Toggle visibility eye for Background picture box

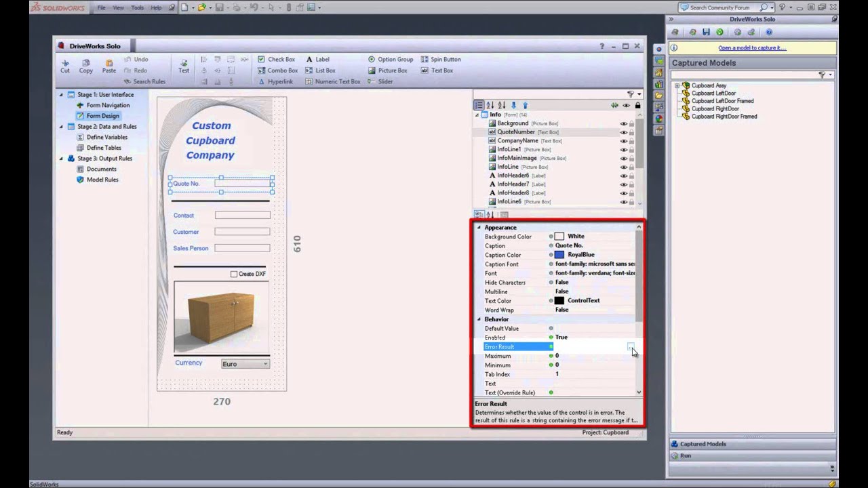click(623, 123)
